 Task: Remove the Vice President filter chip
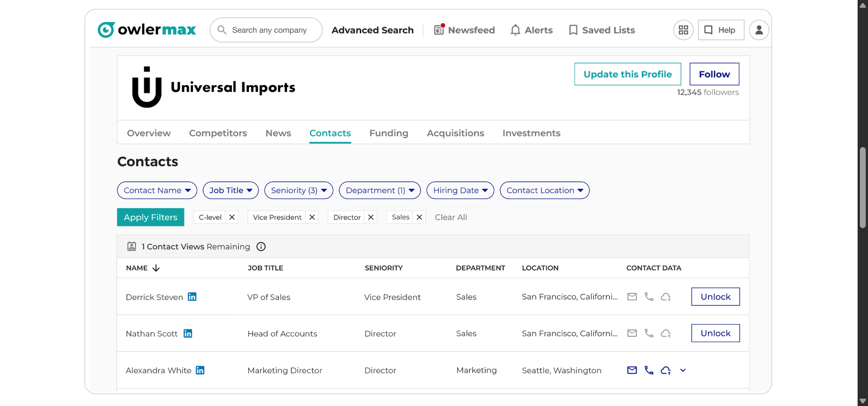tap(312, 217)
